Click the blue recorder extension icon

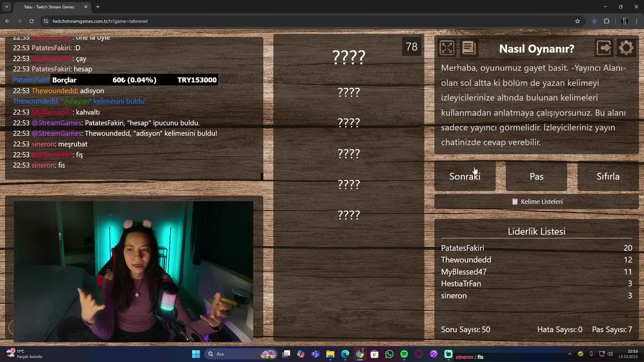(x=594, y=21)
